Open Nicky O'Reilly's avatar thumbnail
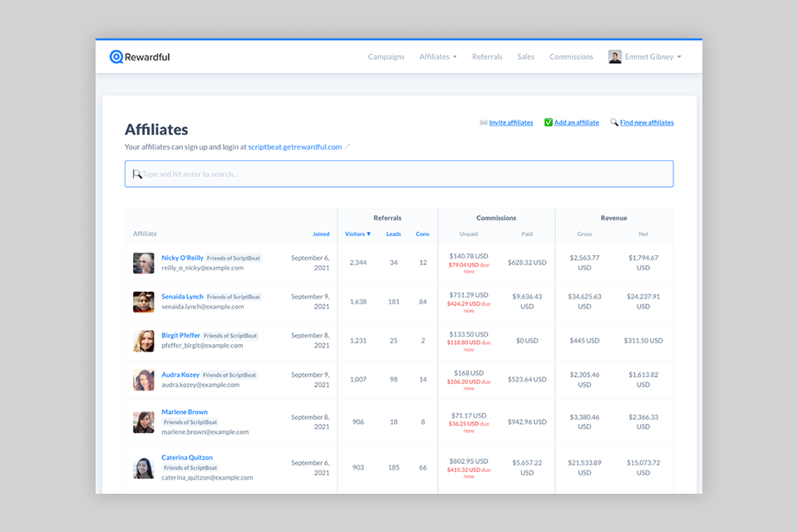798x532 pixels. pos(144,264)
